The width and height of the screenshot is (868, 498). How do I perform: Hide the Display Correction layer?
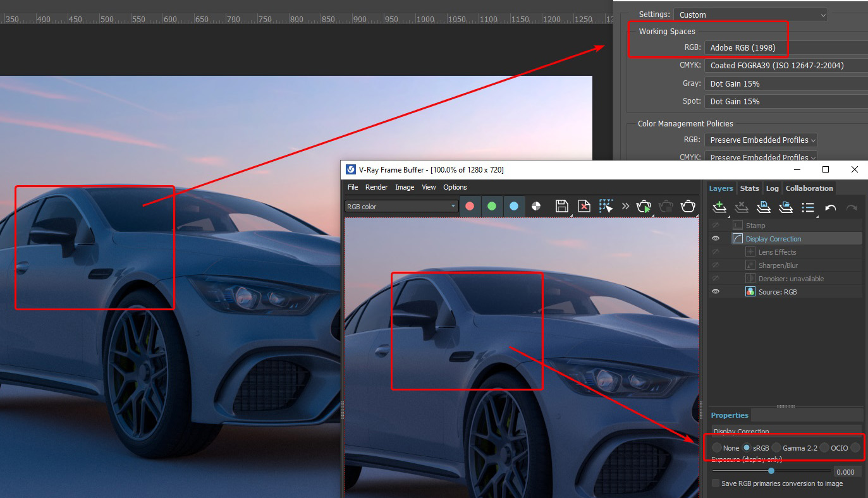pos(716,238)
